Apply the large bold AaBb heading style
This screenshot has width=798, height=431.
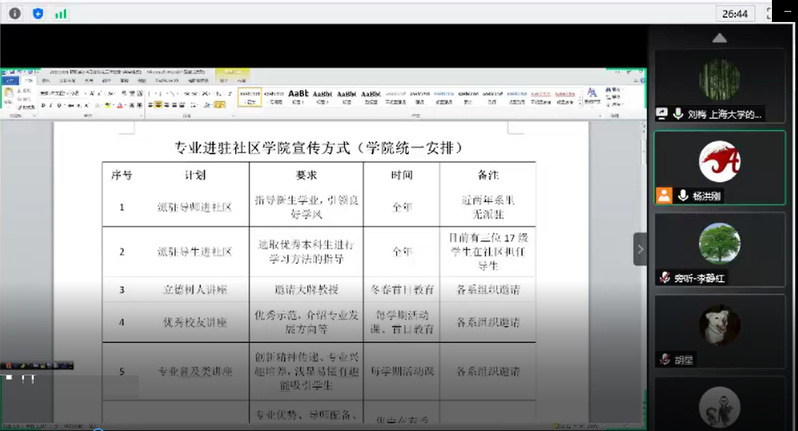click(x=298, y=96)
